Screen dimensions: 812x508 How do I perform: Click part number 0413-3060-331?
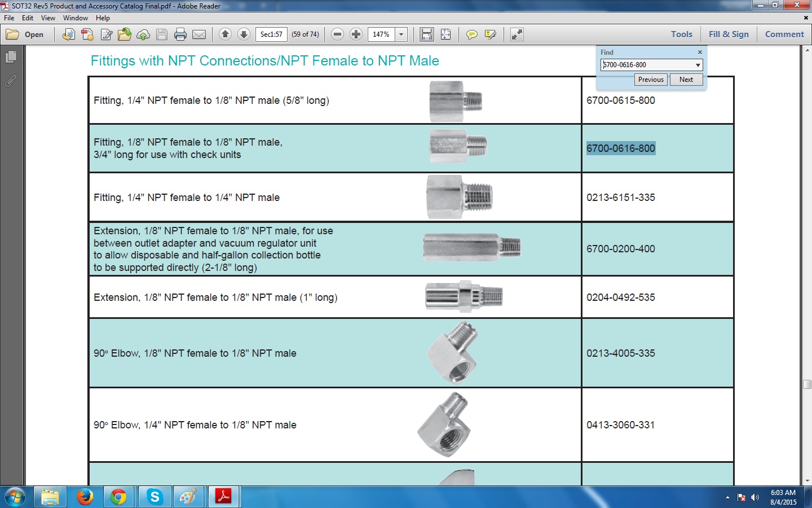tap(621, 425)
